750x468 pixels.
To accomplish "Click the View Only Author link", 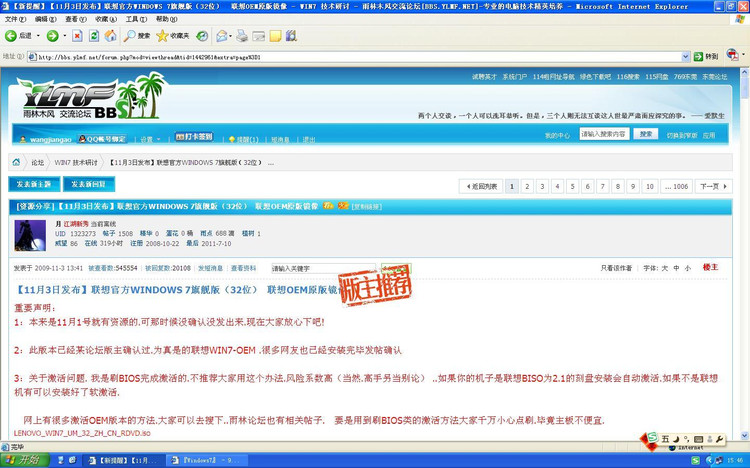I will point(616,268).
